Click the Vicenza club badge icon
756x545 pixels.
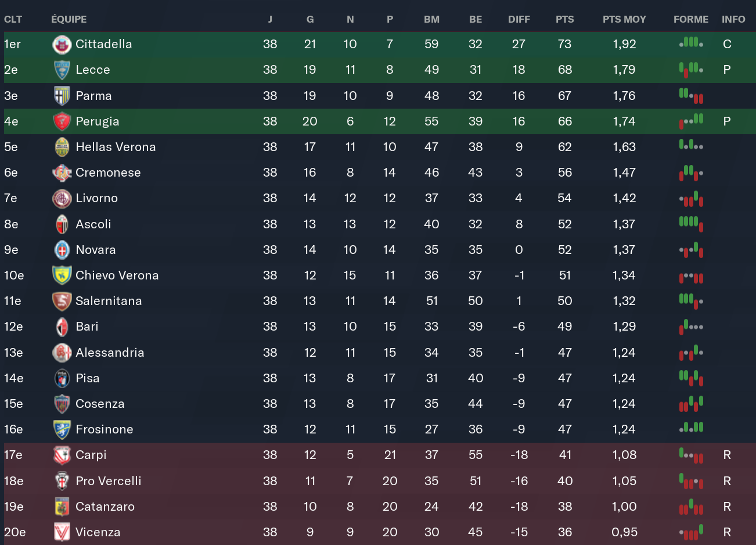[x=62, y=532]
